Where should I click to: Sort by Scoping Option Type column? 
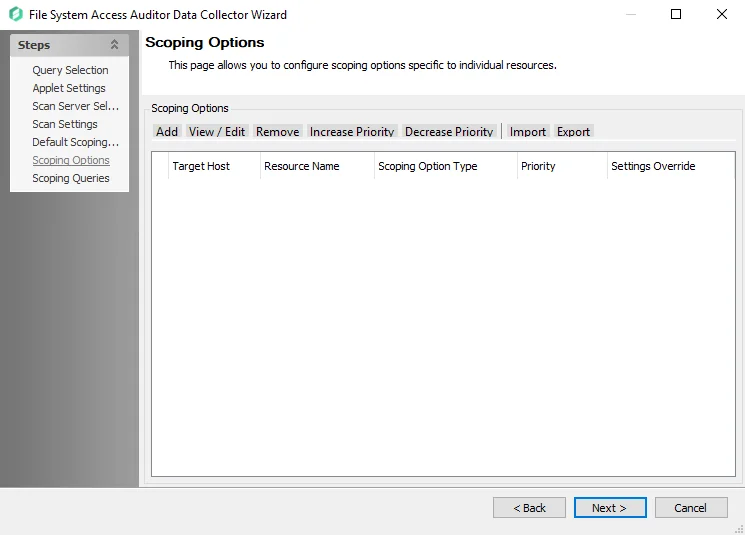point(446,166)
